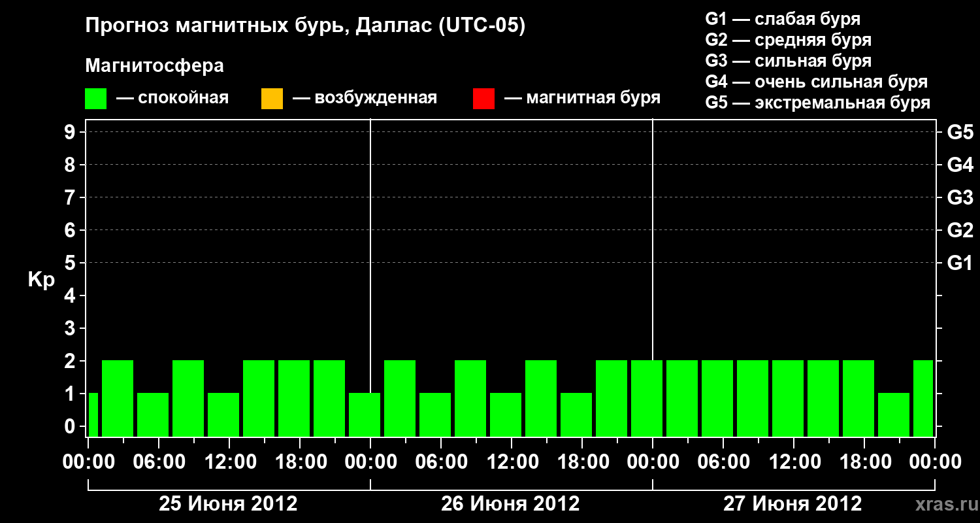Click the '18:00' tick label for 25 Июня
The height and width of the screenshot is (523, 980).
click(x=300, y=462)
